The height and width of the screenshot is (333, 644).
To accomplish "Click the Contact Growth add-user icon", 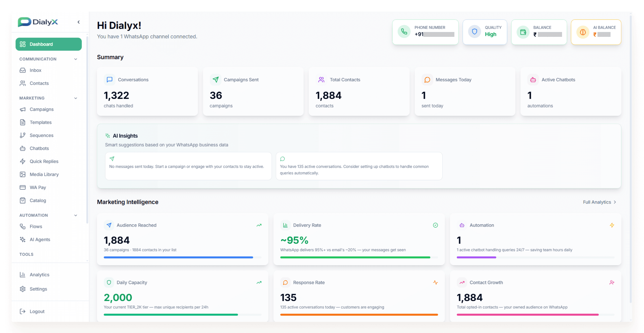I will [612, 283].
